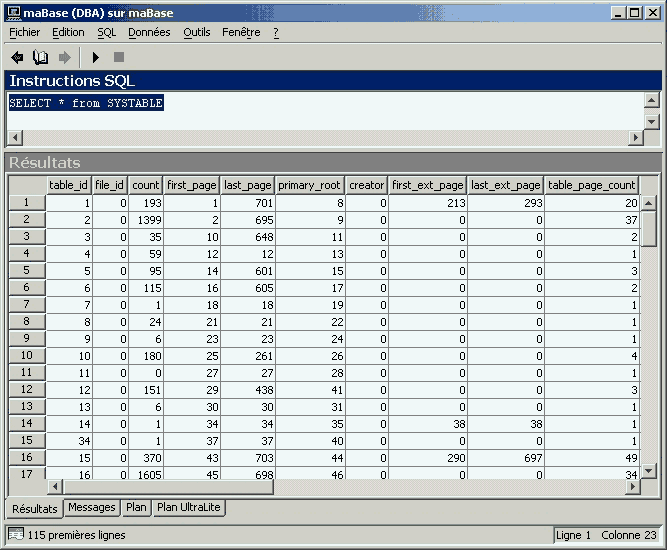Open the Données menu
Viewport: 667px width, 550px height.
149,32
